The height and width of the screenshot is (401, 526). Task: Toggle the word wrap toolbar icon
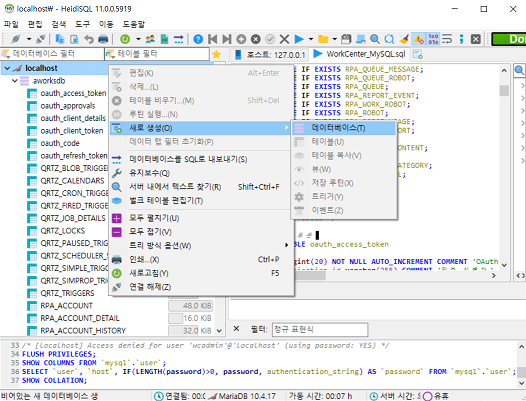[447, 39]
